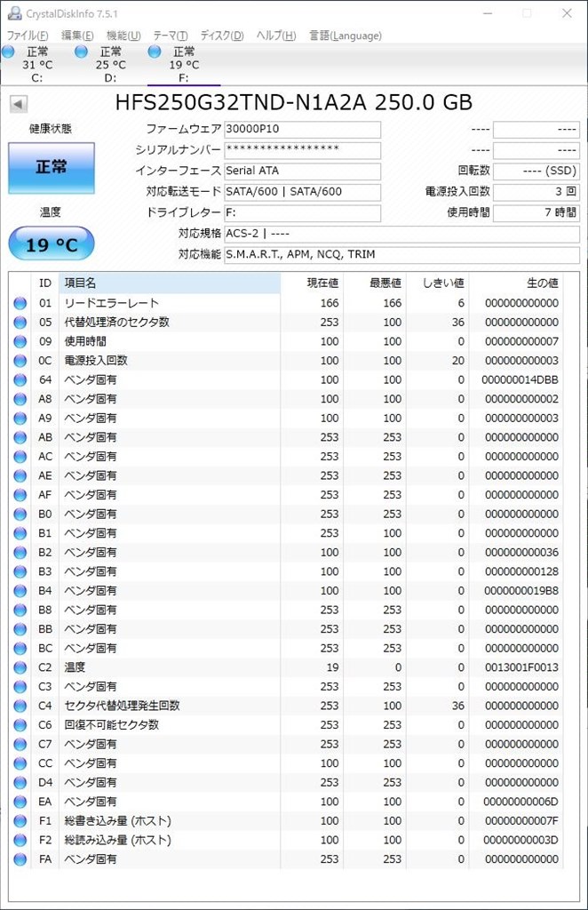Screen dimensions: 588x910
Task: Click the 項目名 column header
Action: (170, 283)
